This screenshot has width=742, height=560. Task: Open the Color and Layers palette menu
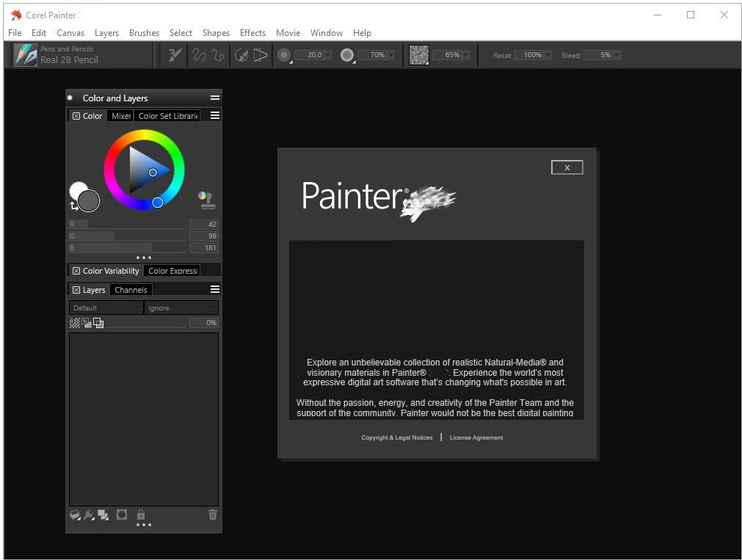[215, 98]
